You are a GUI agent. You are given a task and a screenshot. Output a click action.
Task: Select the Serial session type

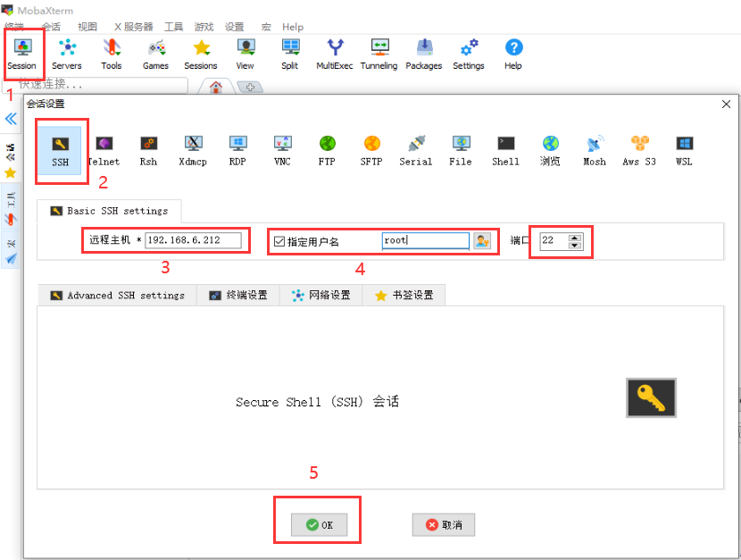[x=416, y=151]
